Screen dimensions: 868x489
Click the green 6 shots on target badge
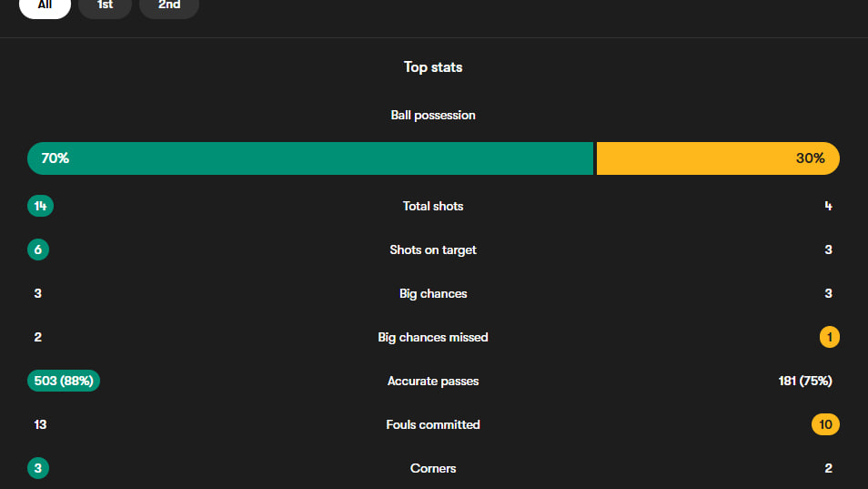click(38, 250)
